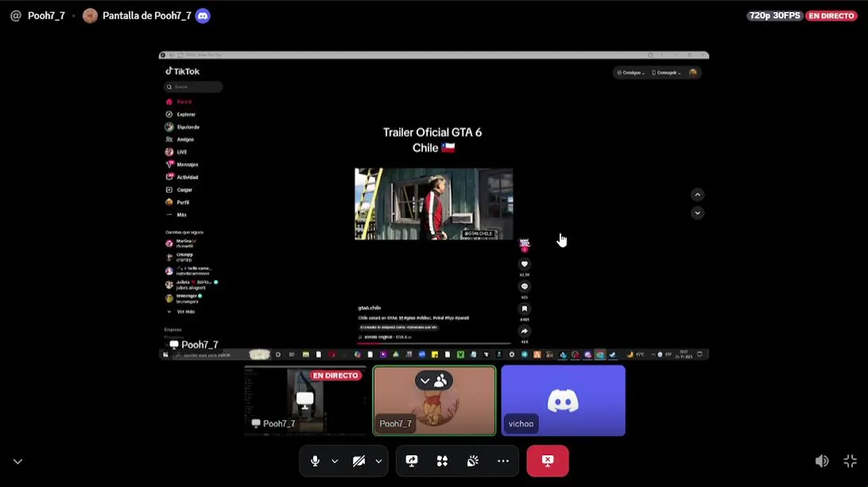Open Siguiendo in TikTok sidebar
868x487 pixels.
tap(183, 127)
